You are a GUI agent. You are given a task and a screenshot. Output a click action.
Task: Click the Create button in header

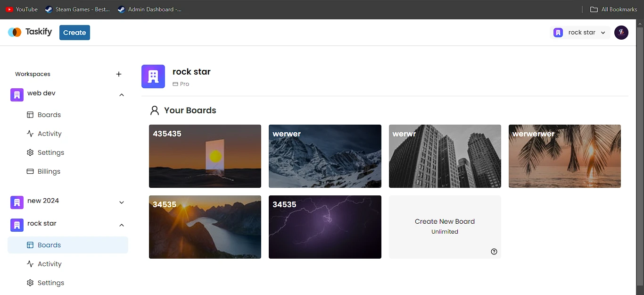pyautogui.click(x=74, y=33)
